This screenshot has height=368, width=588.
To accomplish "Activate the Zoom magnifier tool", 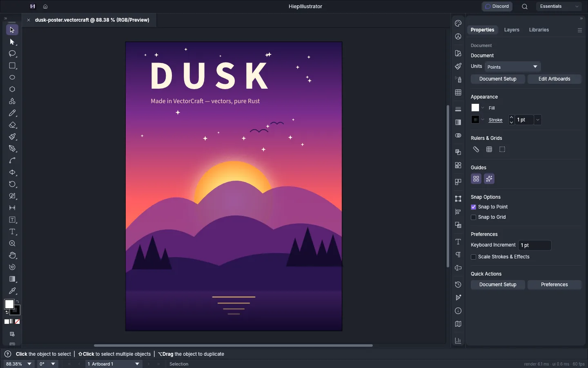I will point(12,244).
